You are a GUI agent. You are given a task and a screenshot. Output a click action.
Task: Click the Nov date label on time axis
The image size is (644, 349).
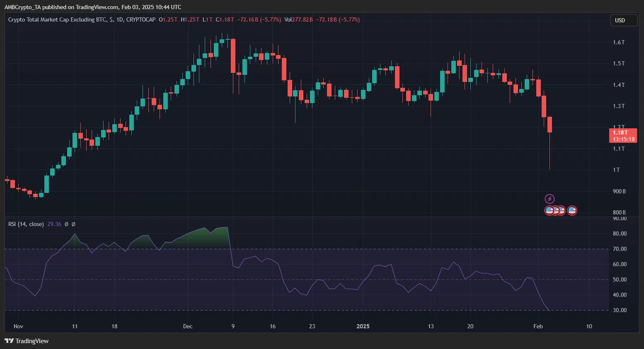point(18,326)
